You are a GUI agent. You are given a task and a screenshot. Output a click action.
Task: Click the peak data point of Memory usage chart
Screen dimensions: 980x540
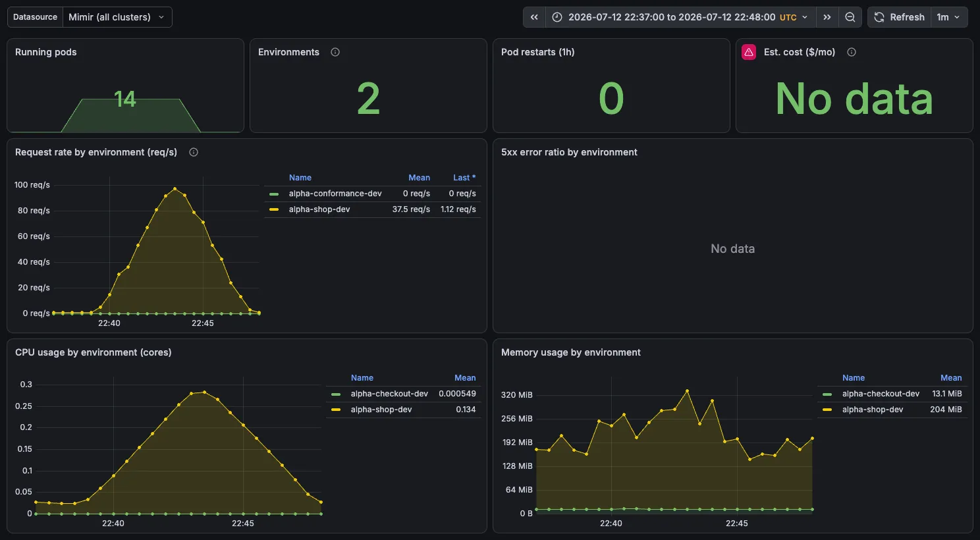(x=687, y=391)
